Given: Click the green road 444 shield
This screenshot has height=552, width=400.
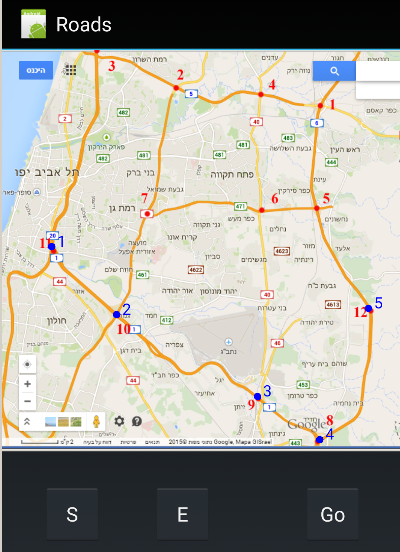Looking at the screenshot, I should click(x=331, y=162).
